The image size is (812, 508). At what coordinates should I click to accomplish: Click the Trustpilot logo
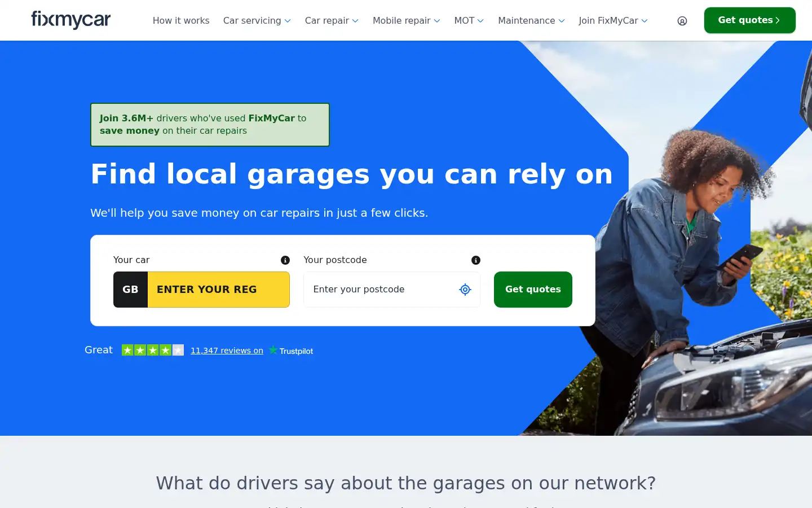click(x=291, y=351)
